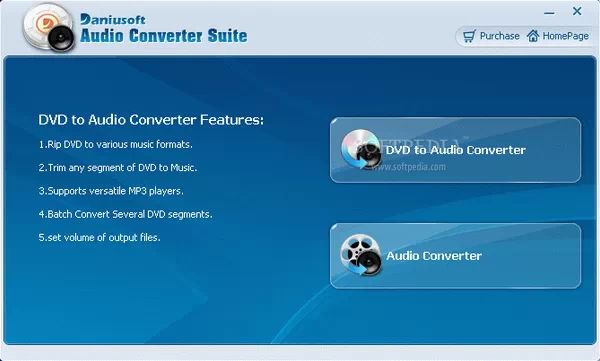Click the Daniusoft app logo icon
The height and width of the screenshot is (361, 600).
49,28
